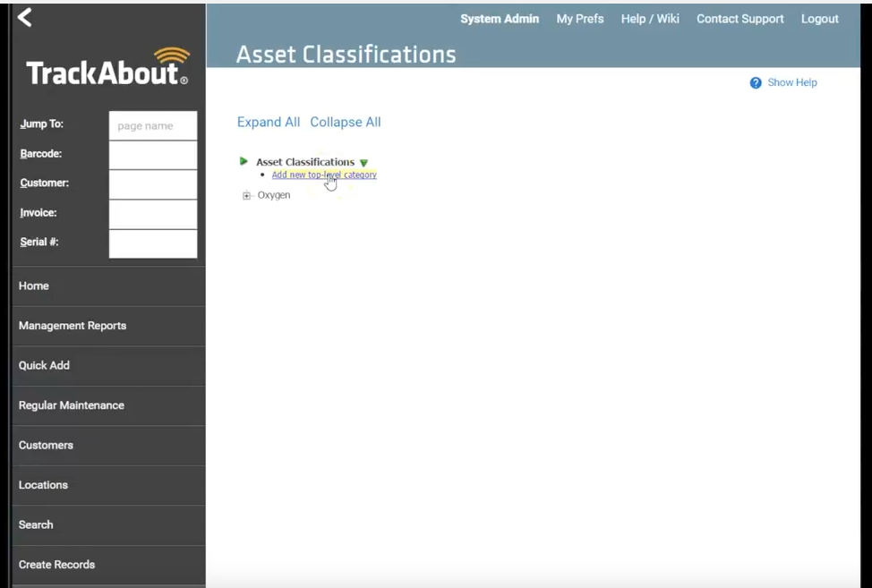Viewport: 872px width, 588px height.
Task: Click the blue help question mark icon
Action: [756, 83]
